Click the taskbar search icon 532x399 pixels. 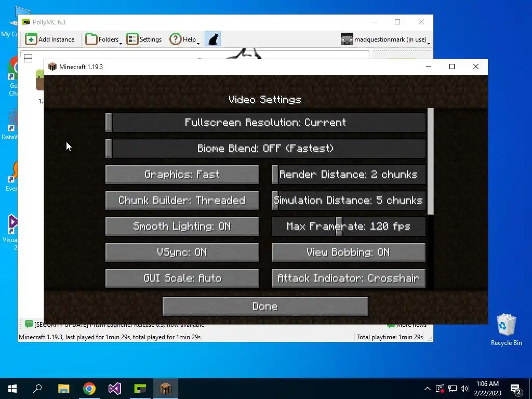(x=37, y=389)
